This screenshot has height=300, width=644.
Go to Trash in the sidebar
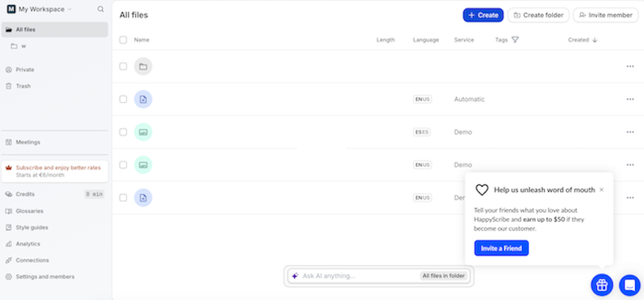click(x=23, y=86)
